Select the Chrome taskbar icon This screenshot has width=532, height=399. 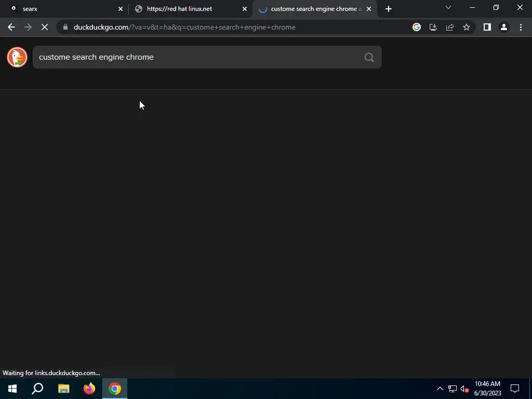click(115, 389)
